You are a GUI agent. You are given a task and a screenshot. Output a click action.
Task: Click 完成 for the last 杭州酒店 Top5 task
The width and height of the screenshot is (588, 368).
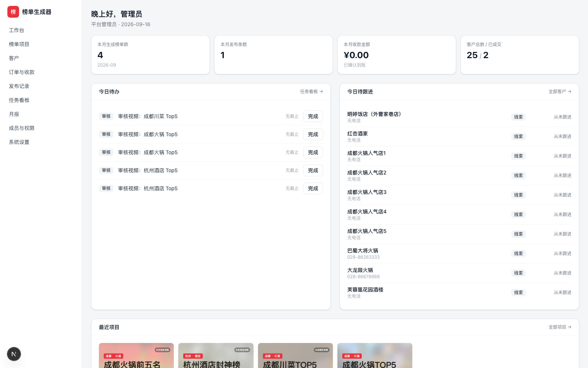[313, 188]
